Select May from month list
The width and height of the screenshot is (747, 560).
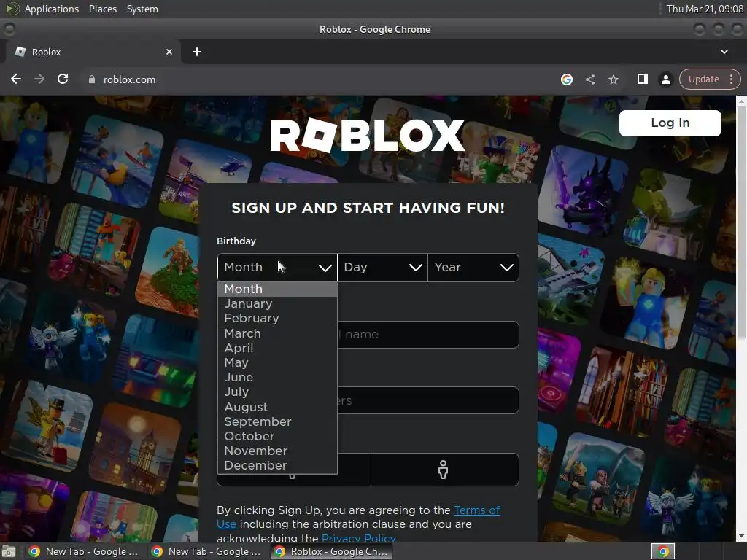click(x=277, y=363)
